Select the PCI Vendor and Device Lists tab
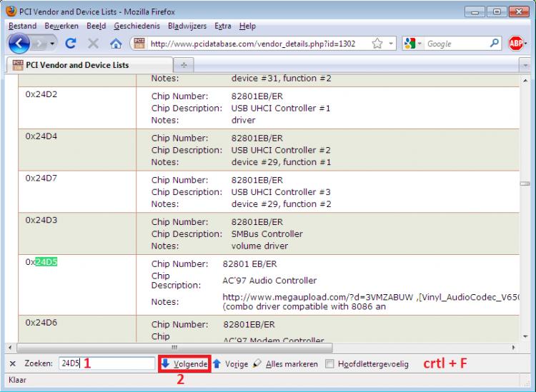This screenshot has height=392, width=536. click(x=89, y=65)
